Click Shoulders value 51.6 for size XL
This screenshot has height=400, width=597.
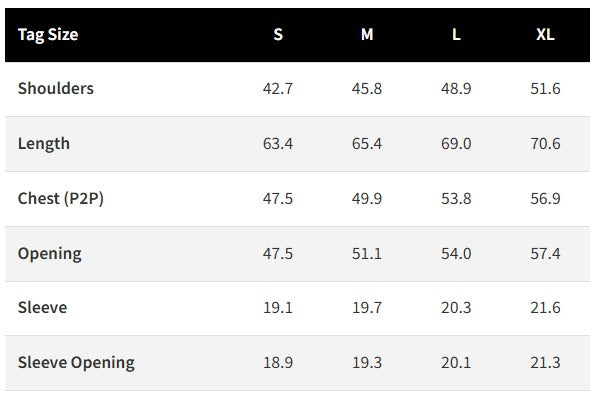[545, 89]
